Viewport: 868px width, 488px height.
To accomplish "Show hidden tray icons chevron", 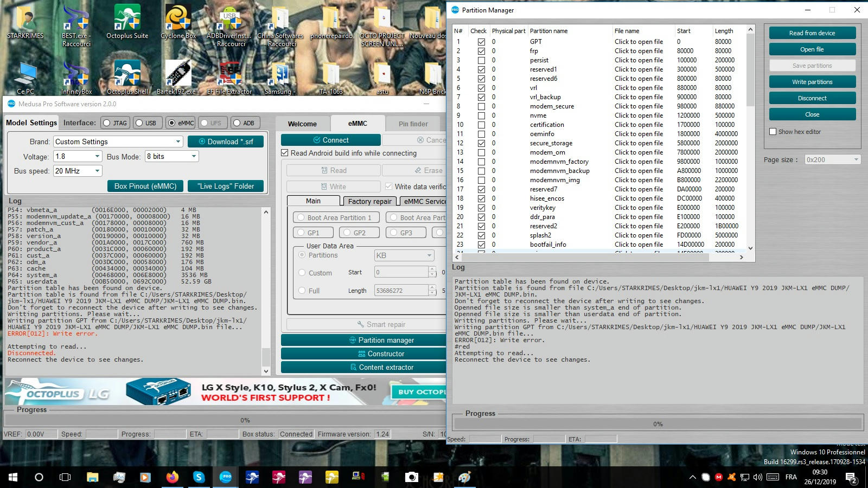I will 692,477.
